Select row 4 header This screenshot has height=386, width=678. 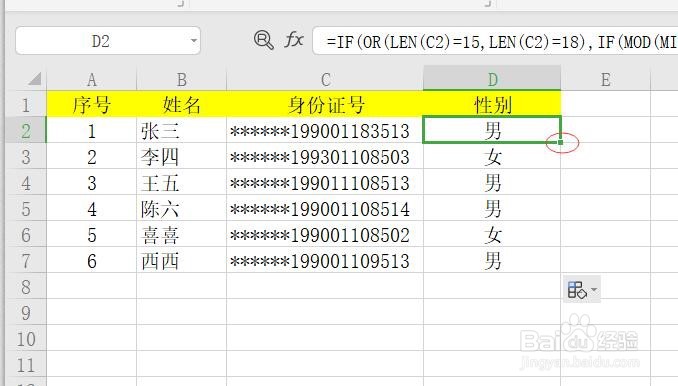(26, 182)
